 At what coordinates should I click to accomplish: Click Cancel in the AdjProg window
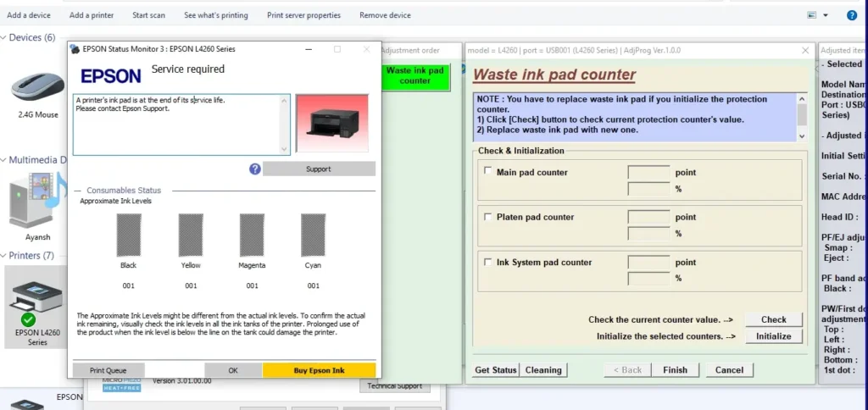[729, 369]
